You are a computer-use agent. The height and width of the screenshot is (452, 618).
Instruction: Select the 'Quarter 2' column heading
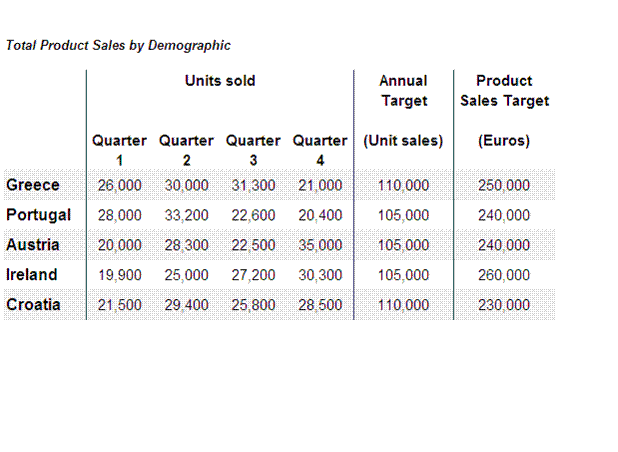point(186,149)
